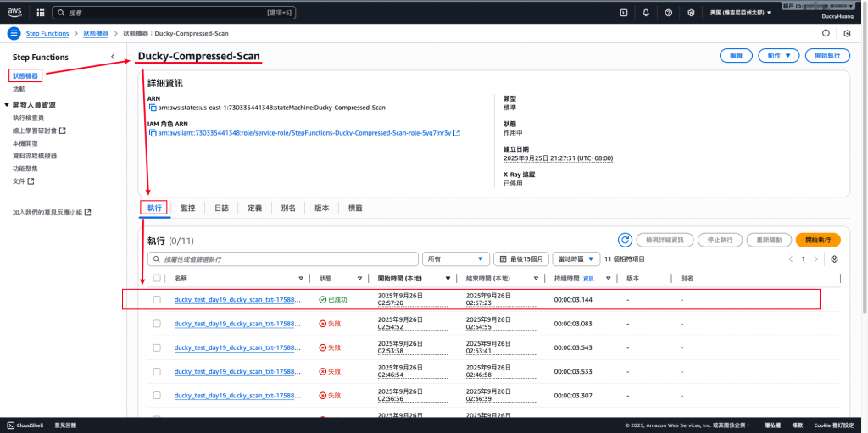Open the 最後15個月 date range picker
Viewport: 868px width, 433px height.
click(x=521, y=258)
